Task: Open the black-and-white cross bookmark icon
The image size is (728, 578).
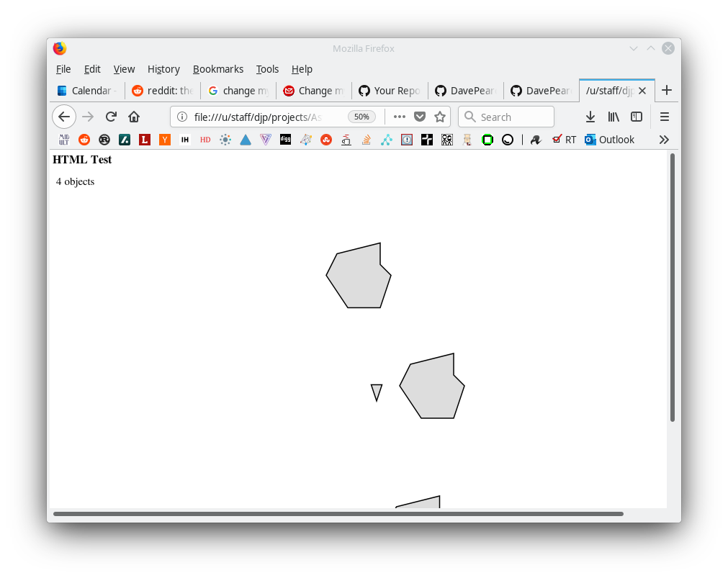Action: point(427,140)
